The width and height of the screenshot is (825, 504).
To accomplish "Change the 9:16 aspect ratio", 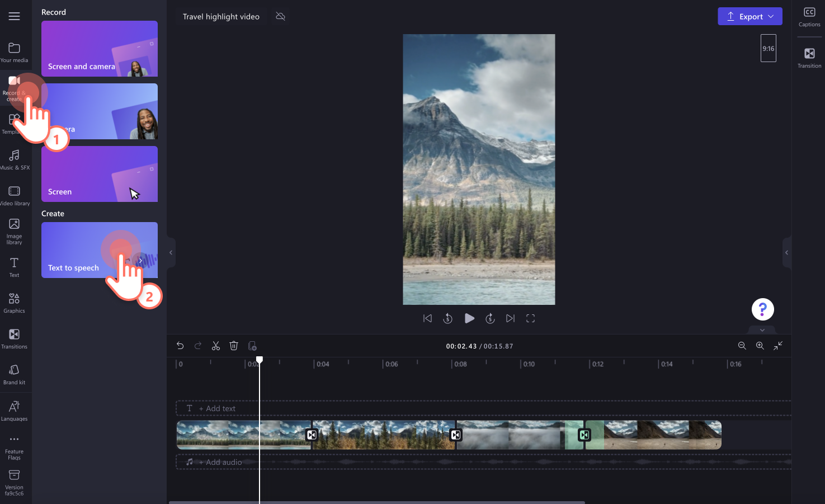I will (x=769, y=48).
